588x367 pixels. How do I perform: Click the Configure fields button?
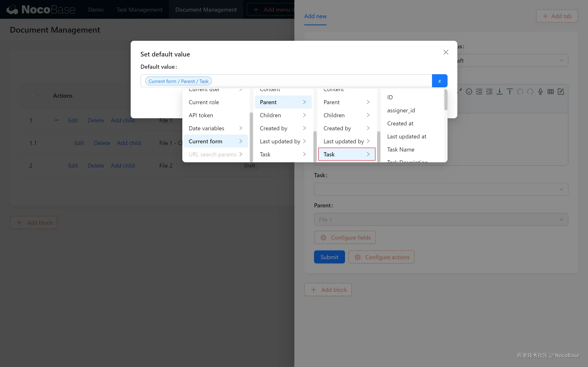coord(345,237)
